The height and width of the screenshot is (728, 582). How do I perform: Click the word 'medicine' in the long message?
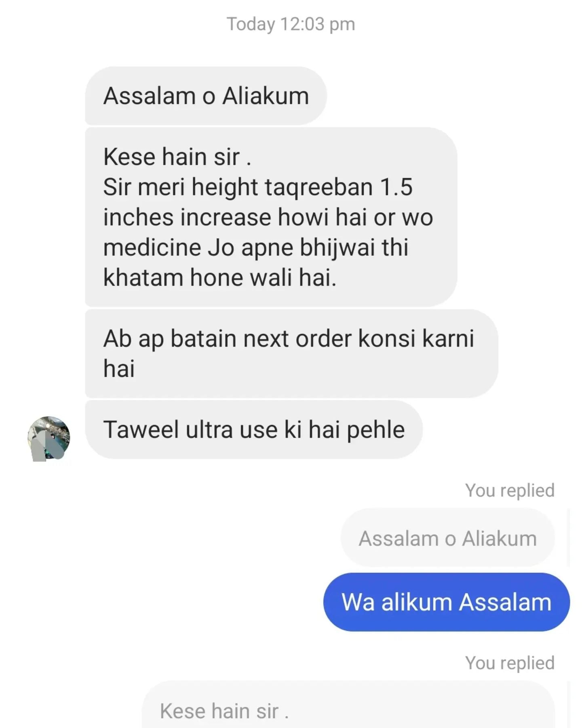tap(152, 247)
